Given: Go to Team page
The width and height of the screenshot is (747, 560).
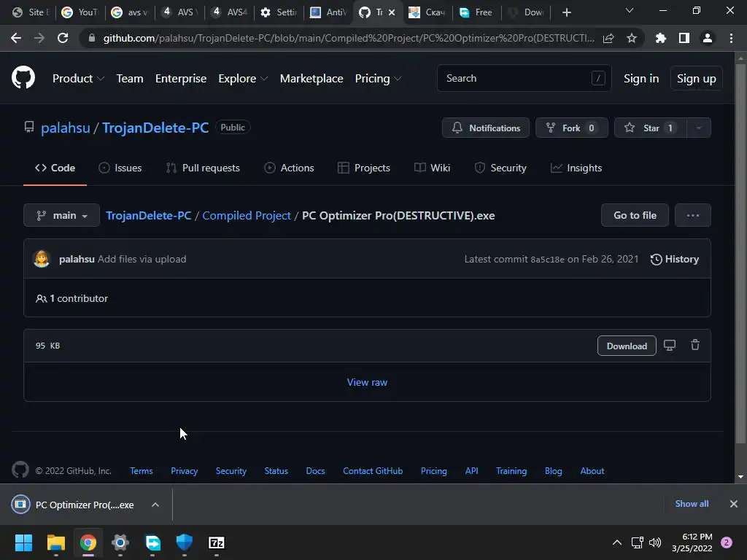Looking at the screenshot, I should point(130,79).
